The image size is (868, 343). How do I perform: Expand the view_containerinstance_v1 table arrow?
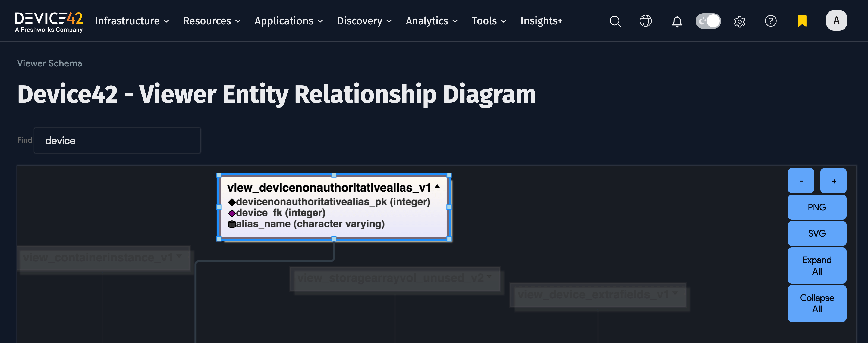pyautogui.click(x=179, y=256)
